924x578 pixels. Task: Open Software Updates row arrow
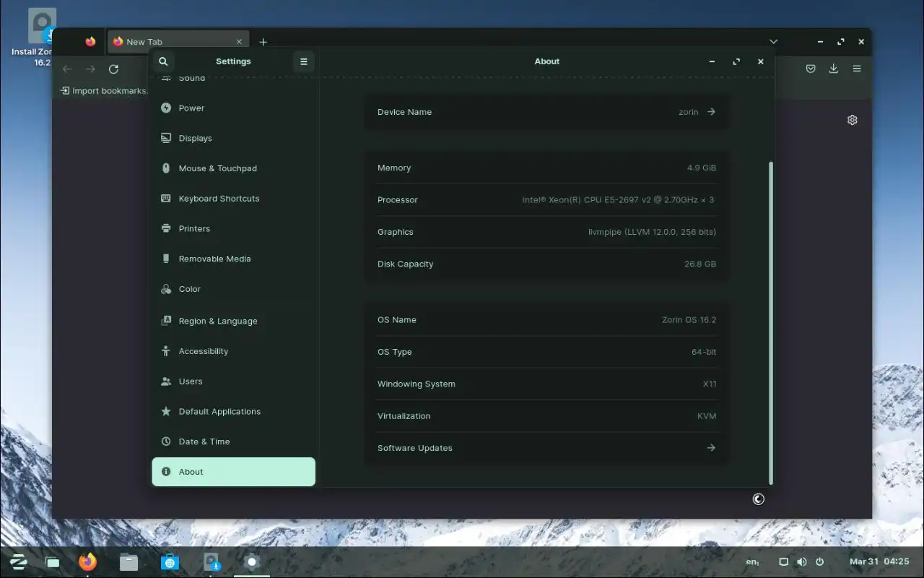(711, 448)
